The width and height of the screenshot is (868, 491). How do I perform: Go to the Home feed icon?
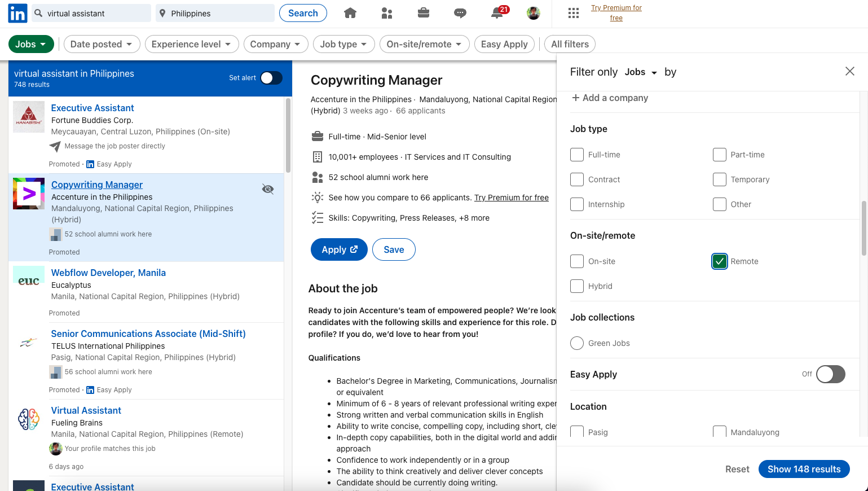point(350,13)
